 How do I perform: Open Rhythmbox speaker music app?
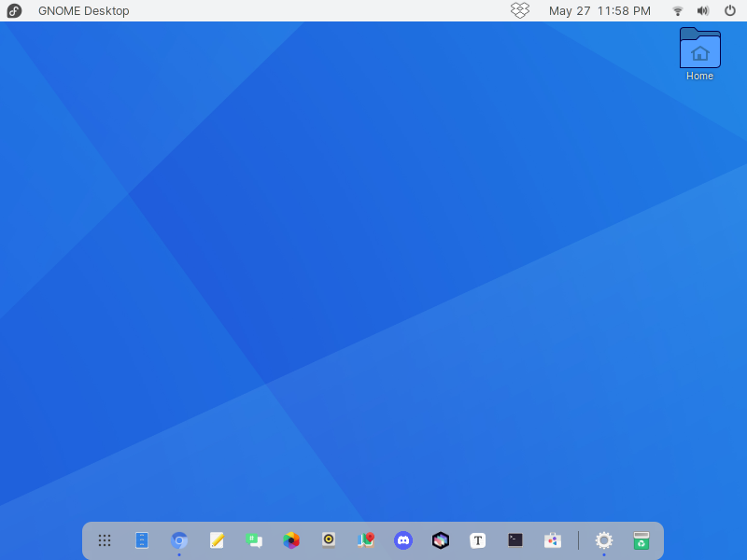(x=329, y=540)
